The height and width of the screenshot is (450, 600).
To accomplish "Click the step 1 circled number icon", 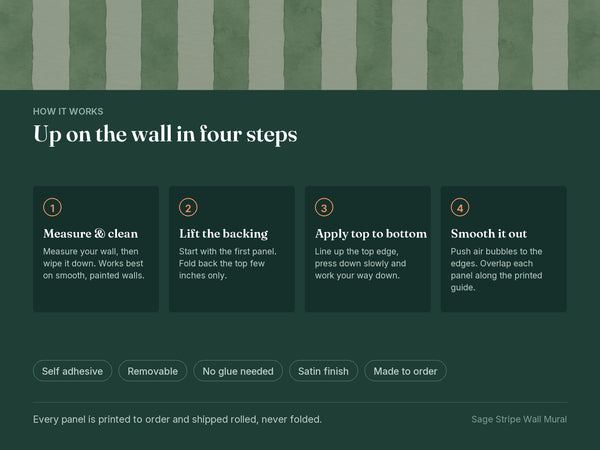I will pos(52,207).
